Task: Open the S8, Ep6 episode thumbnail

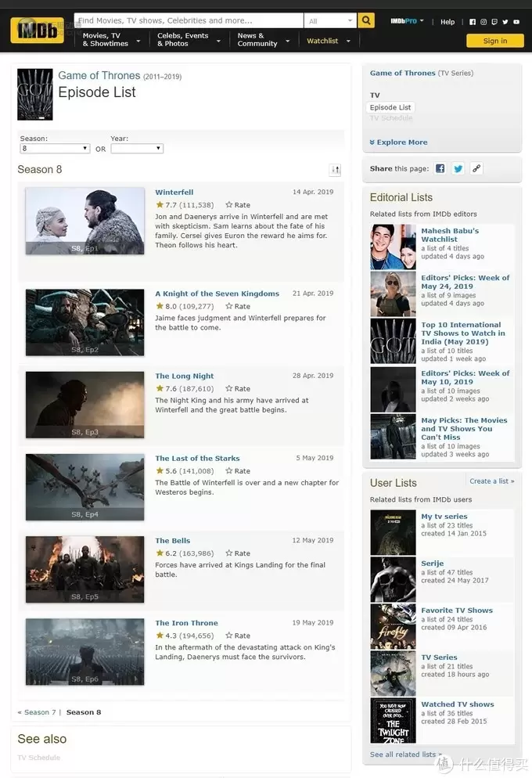Action: [x=84, y=652]
